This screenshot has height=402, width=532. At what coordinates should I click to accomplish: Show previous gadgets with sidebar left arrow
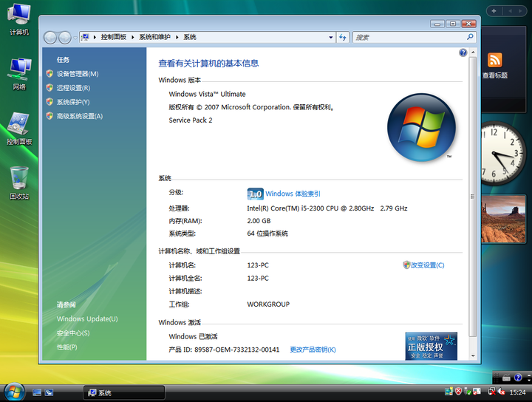tap(510, 11)
